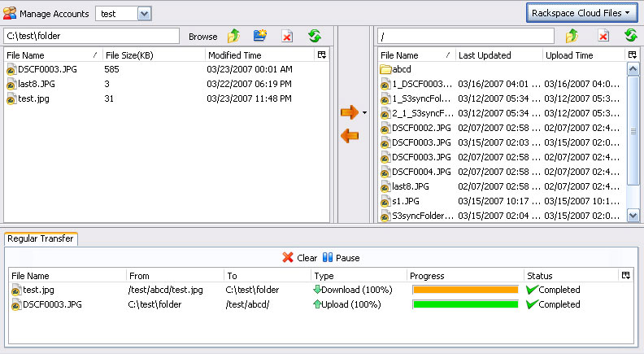Screen dimensions: 644x354
Task: Go up one level in remote pane
Action: coord(572,36)
